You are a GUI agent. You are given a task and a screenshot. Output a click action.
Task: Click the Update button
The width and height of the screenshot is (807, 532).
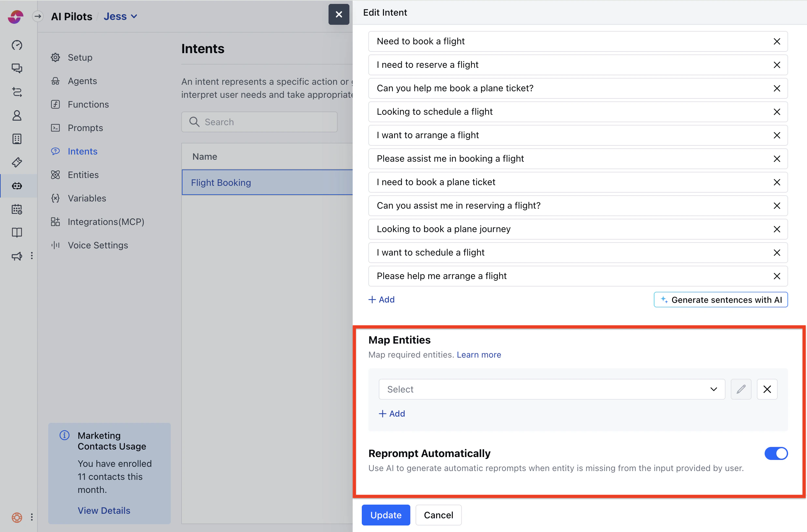tap(385, 515)
